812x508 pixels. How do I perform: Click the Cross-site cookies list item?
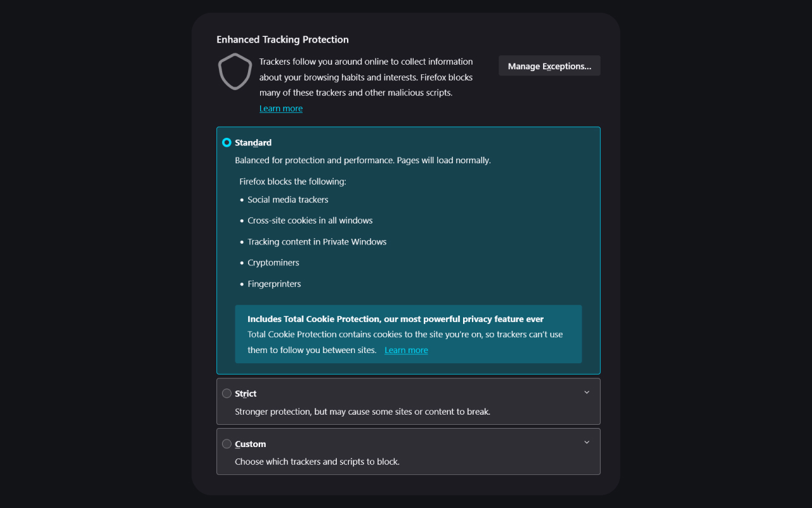point(310,220)
